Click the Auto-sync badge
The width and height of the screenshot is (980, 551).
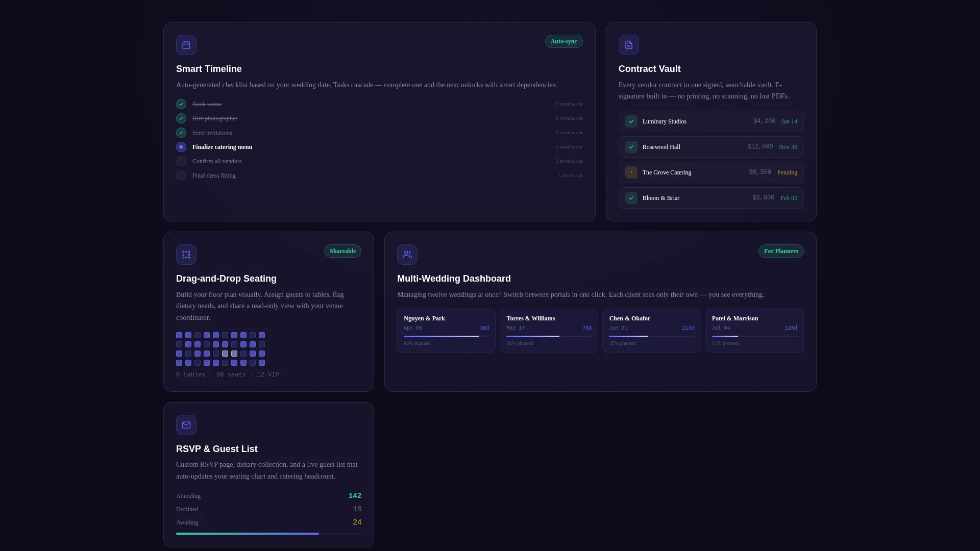(563, 41)
